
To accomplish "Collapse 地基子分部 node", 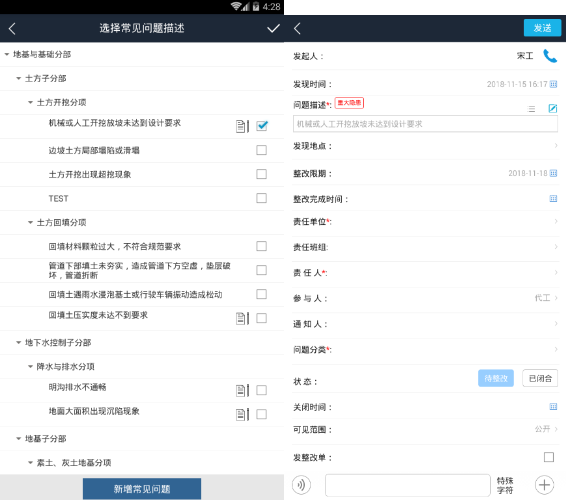I will click(19, 439).
